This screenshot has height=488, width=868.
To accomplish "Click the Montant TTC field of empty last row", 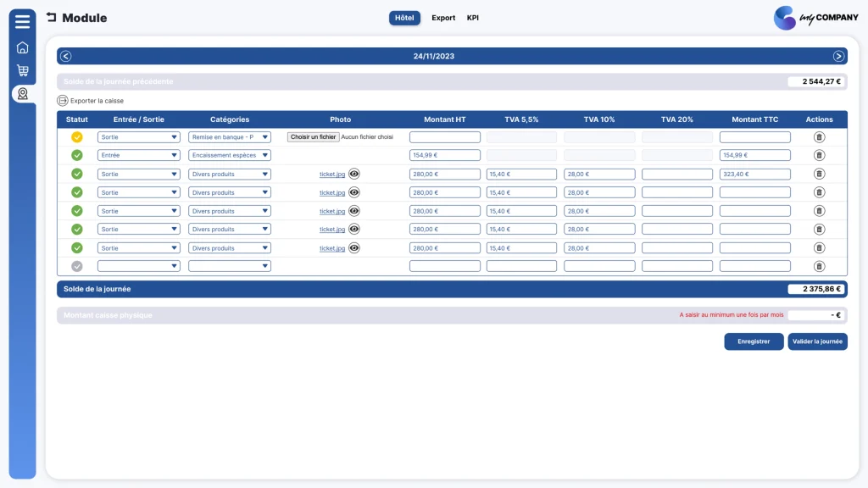I will [754, 266].
